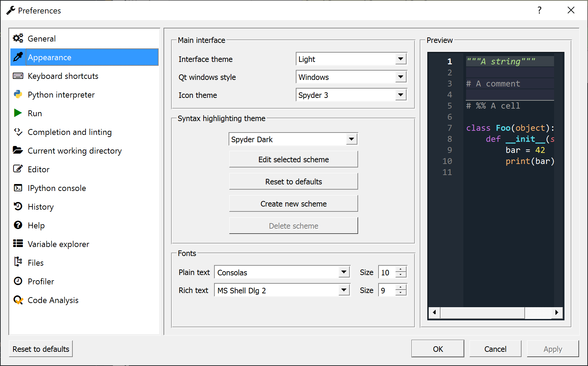The image size is (588, 366).
Task: Click the Current working directory folder icon
Action: click(x=18, y=150)
